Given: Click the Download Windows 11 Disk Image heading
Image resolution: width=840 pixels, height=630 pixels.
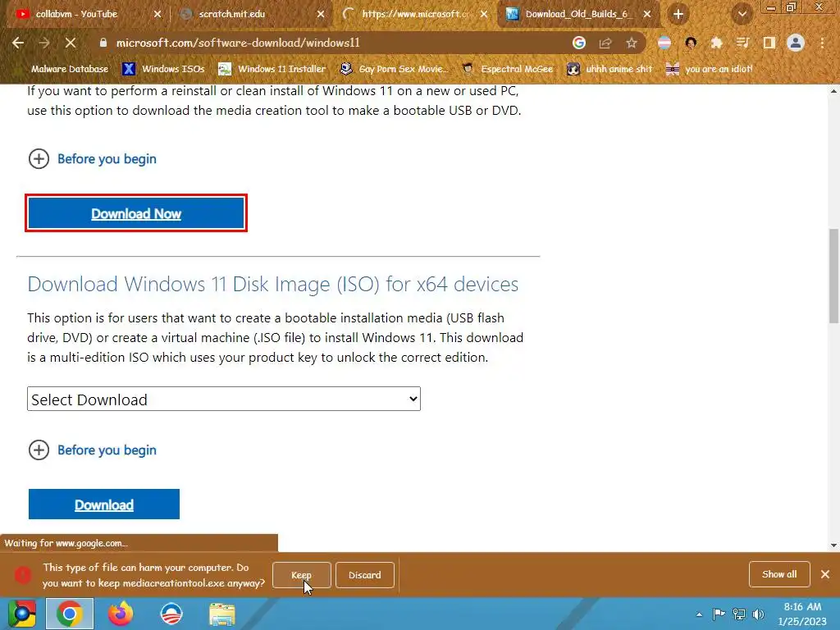Looking at the screenshot, I should click(272, 284).
